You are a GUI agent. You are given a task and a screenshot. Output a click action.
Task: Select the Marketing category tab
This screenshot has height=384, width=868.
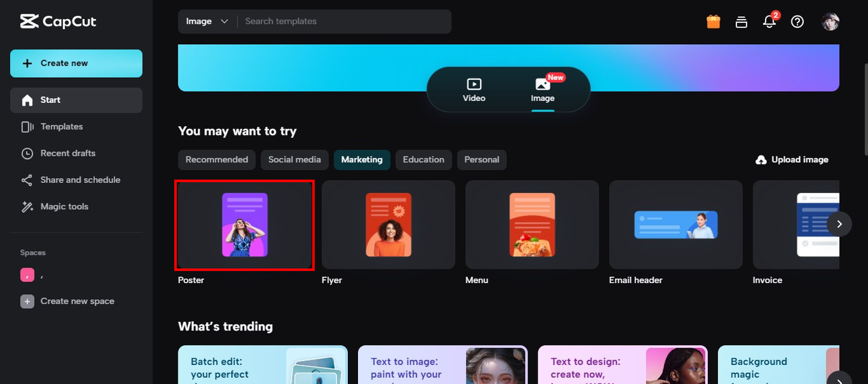(361, 160)
